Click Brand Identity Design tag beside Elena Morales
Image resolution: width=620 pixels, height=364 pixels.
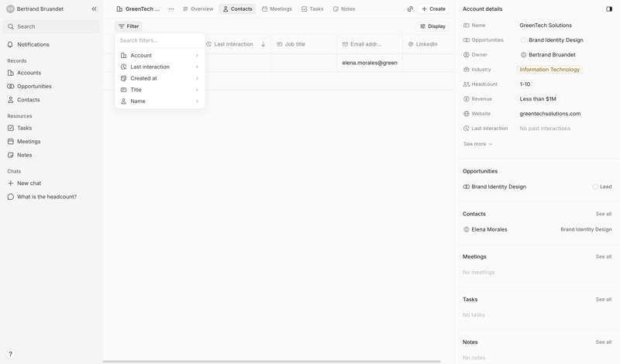coord(586,229)
